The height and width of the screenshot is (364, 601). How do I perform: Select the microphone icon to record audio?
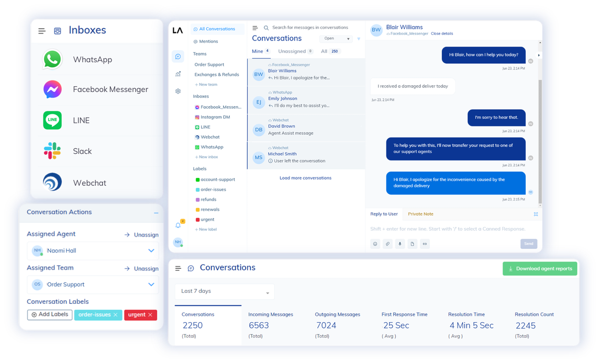[399, 244]
